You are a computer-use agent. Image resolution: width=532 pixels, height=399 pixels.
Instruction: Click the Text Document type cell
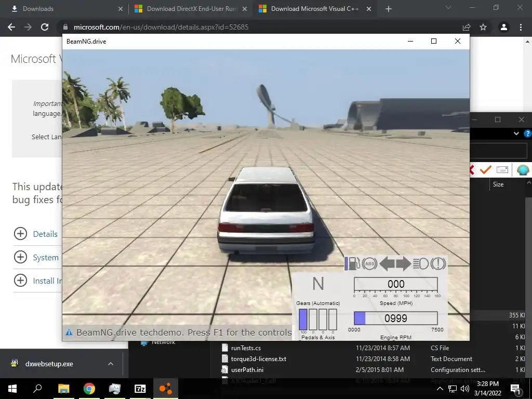451,358
